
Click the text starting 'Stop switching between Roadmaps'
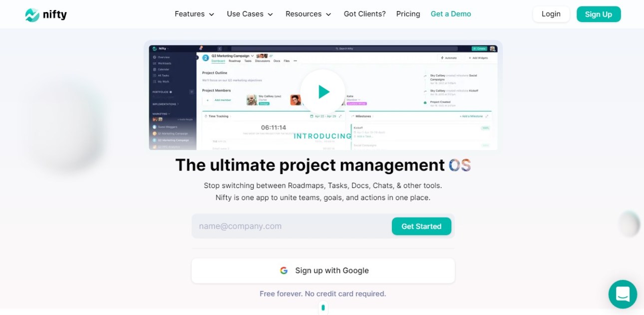323,185
